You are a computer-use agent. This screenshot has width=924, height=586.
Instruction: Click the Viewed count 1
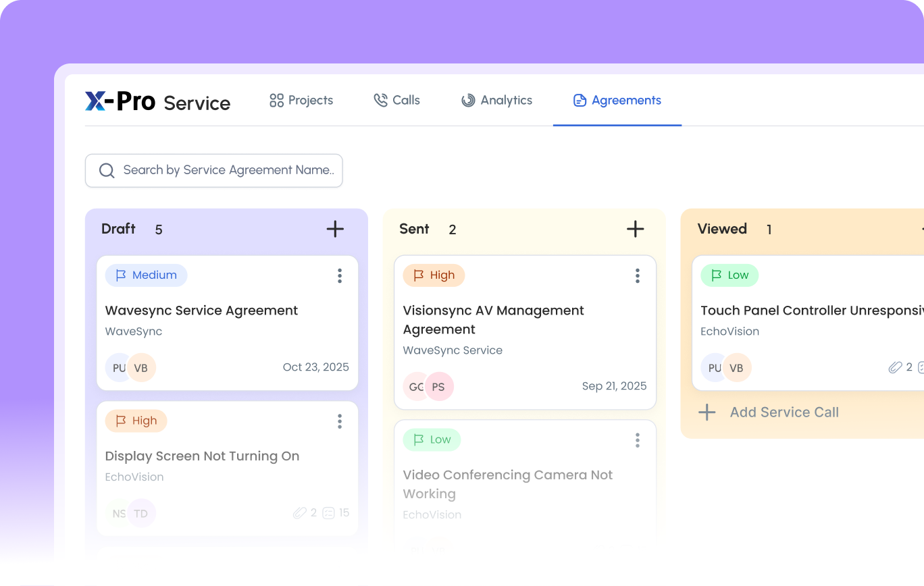[769, 230]
